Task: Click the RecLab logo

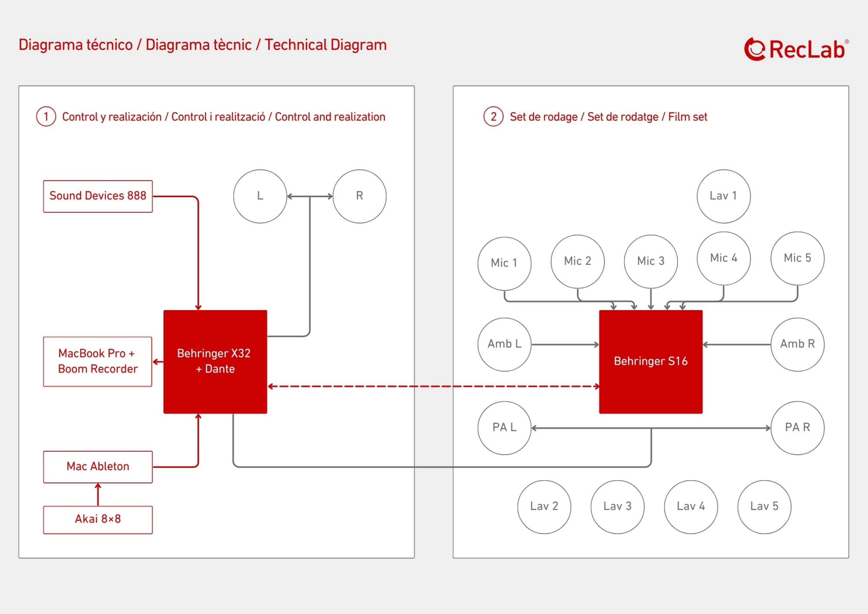Action: point(796,49)
